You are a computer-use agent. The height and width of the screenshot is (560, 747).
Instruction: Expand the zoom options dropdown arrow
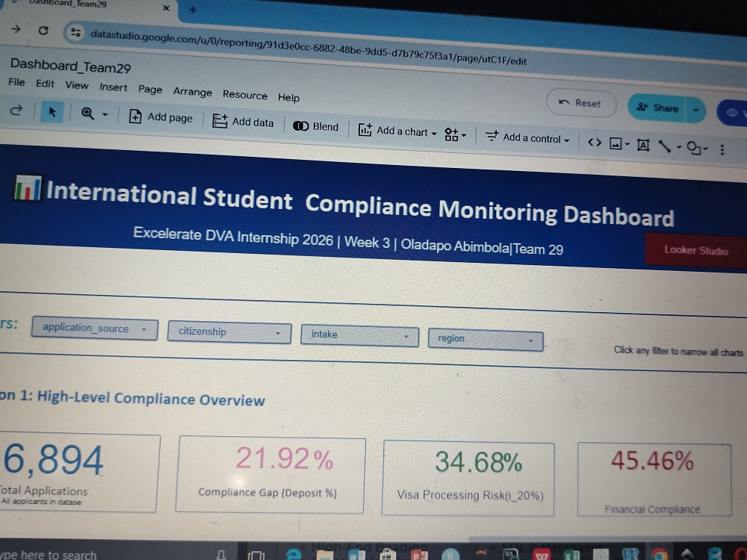coord(105,115)
